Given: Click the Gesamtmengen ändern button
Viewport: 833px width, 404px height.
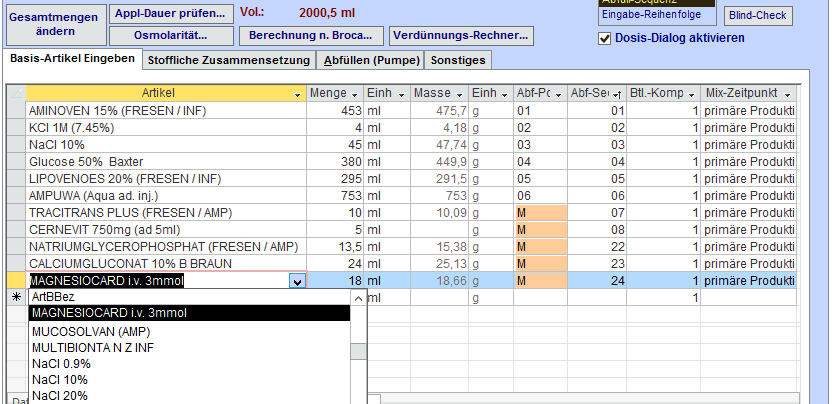Looking at the screenshot, I should pyautogui.click(x=54, y=24).
